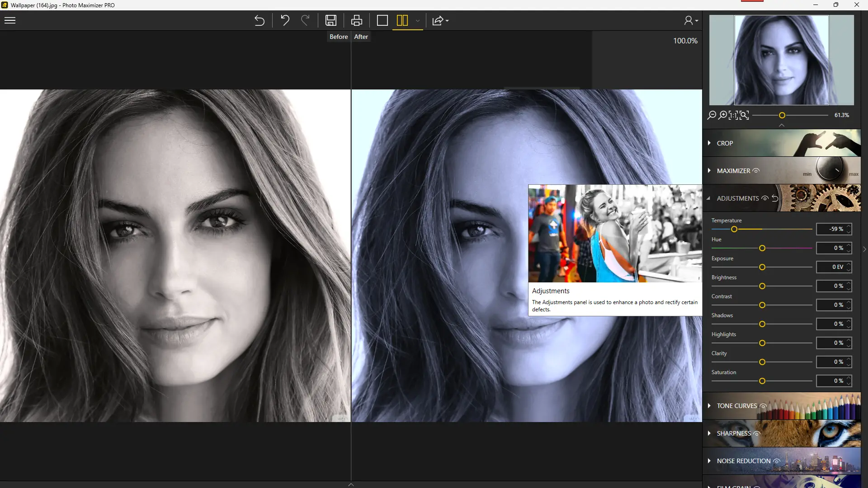Click the Saturation percentage input field
Image resolution: width=868 pixels, height=488 pixels.
point(831,381)
